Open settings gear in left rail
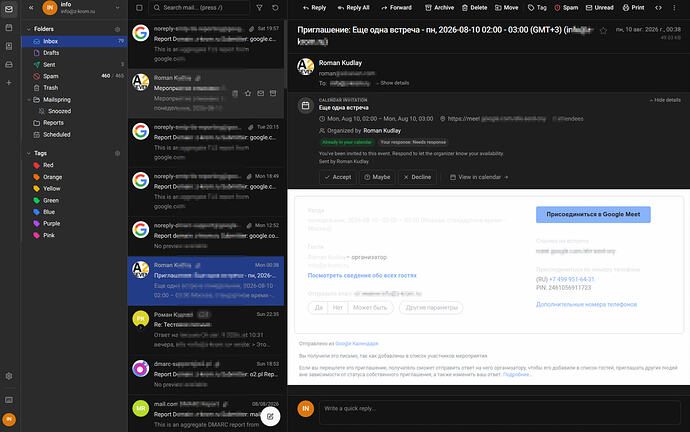690x432 pixels. [x=9, y=376]
